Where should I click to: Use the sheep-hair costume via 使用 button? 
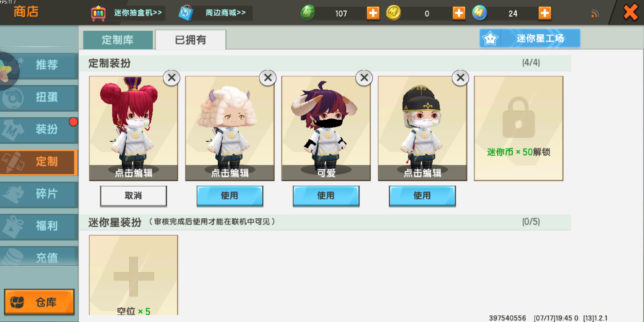click(230, 196)
